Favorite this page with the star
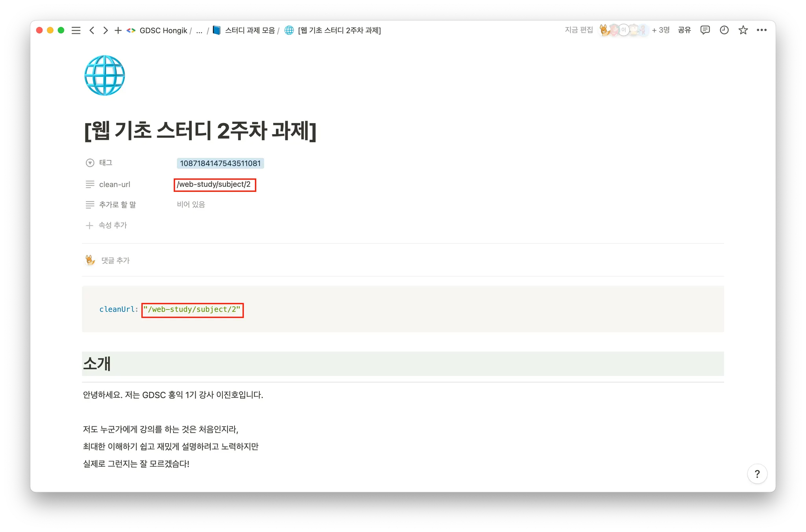The height and width of the screenshot is (532, 806). pos(743,30)
